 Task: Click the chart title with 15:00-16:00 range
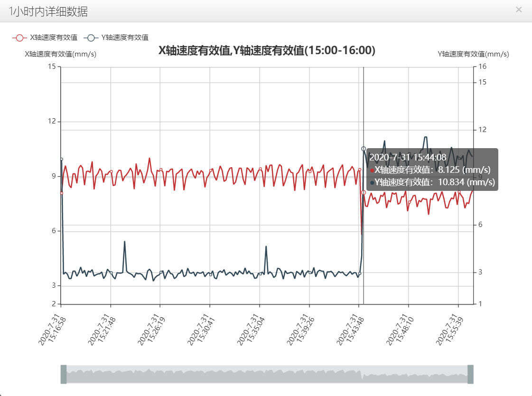(267, 50)
